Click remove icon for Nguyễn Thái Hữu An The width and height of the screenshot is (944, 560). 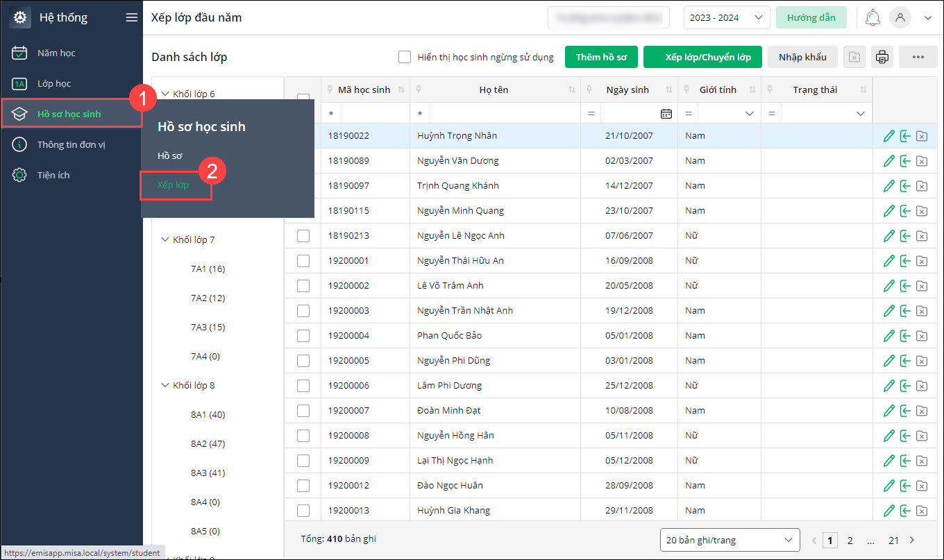922,261
